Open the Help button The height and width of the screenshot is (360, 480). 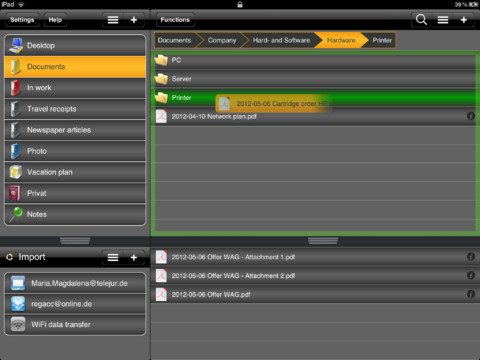55,20
